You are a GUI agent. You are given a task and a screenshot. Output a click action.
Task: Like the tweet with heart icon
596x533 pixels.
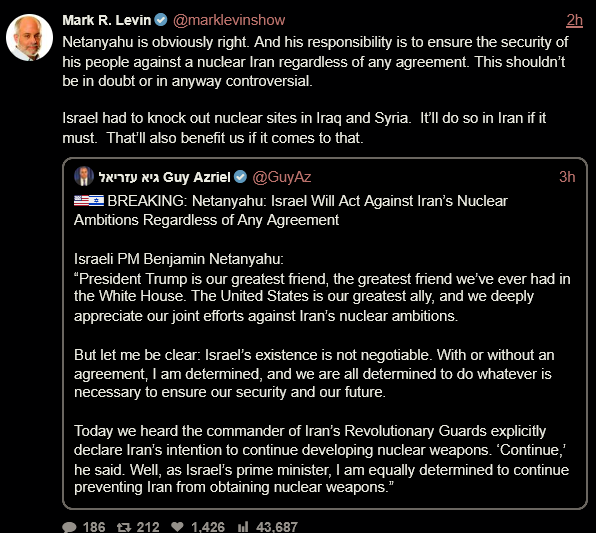tap(177, 527)
